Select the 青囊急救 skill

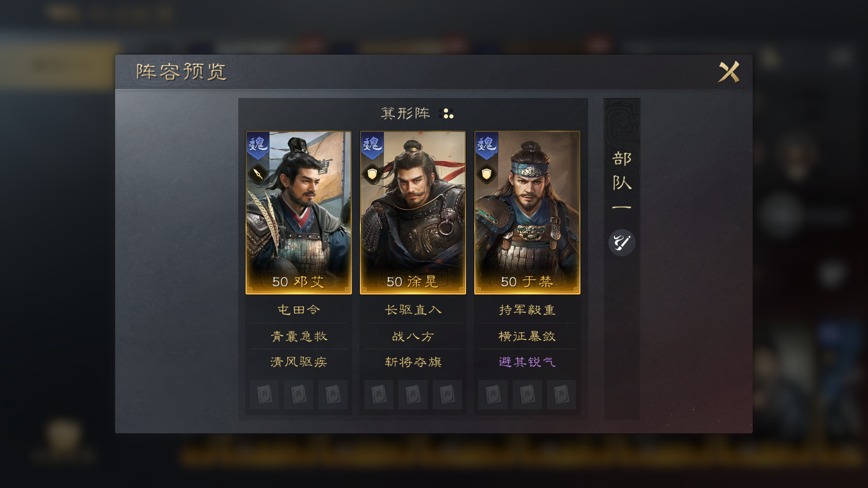click(298, 336)
